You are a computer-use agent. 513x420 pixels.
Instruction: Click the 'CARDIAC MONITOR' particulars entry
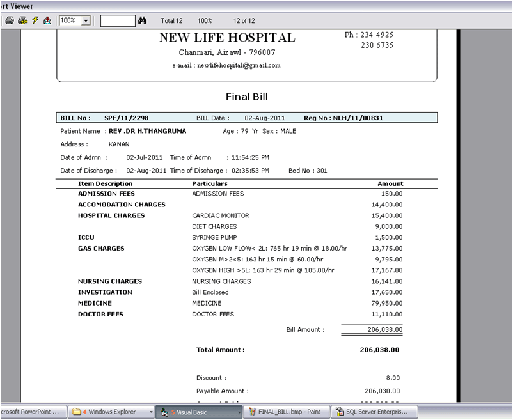[x=221, y=215]
